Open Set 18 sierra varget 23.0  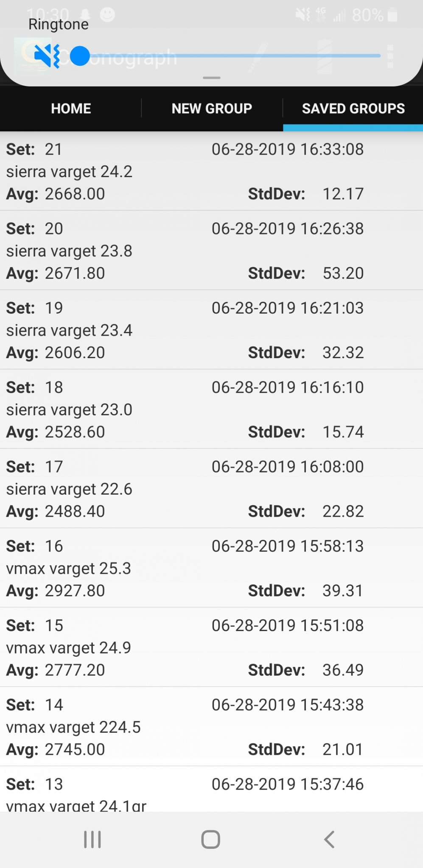(x=211, y=409)
